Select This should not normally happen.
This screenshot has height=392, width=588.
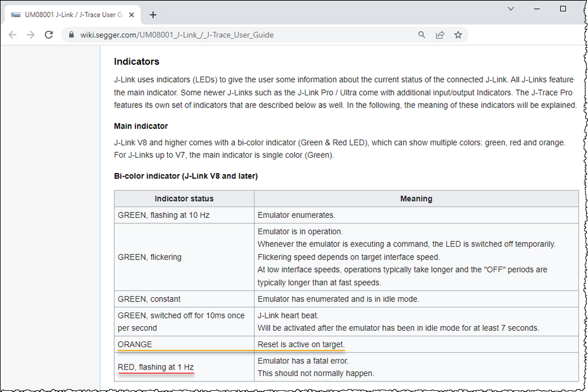(315, 373)
